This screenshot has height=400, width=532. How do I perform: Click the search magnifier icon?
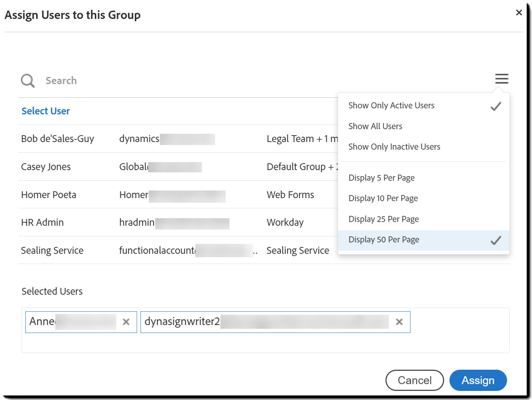[x=27, y=80]
